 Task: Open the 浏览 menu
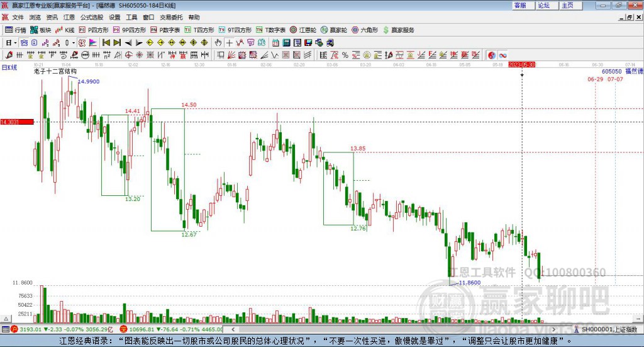[x=35, y=17]
